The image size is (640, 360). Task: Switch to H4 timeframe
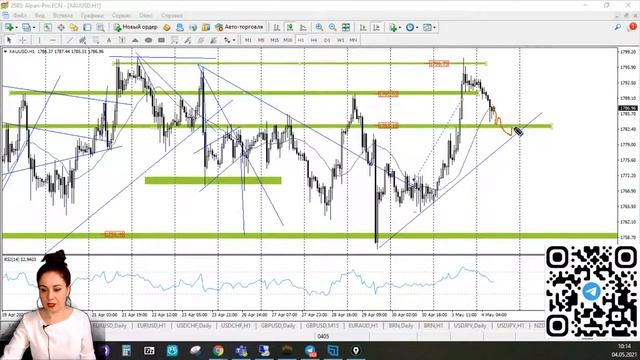click(313, 40)
